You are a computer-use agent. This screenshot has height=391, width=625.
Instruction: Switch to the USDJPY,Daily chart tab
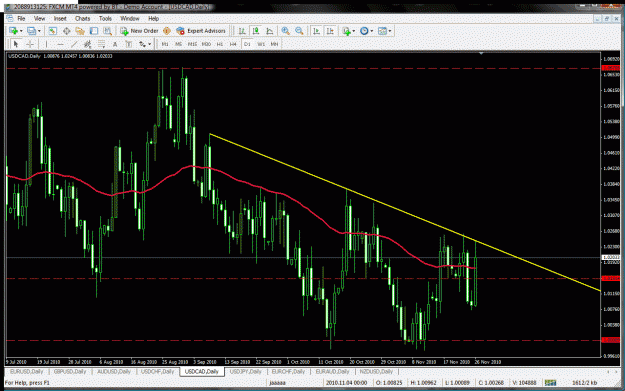(246, 371)
